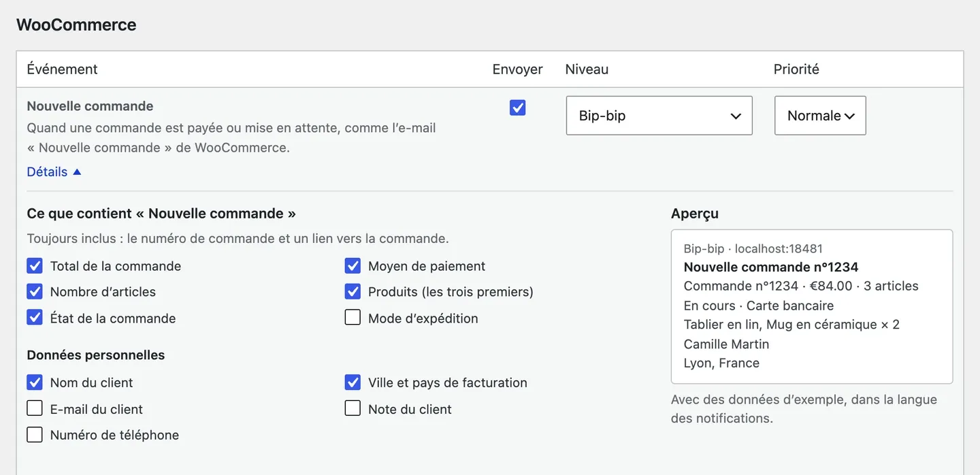Click the Envoyer column header
Screen dimensions: 980x475
click(518, 69)
